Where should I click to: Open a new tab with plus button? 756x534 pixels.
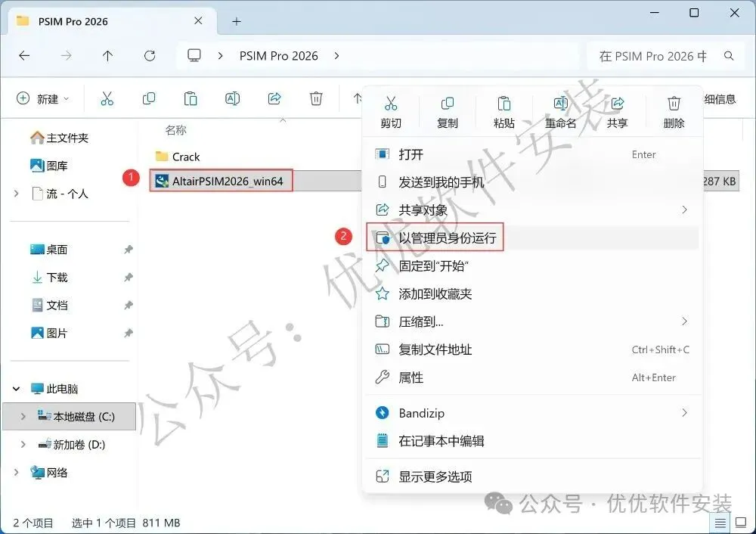click(x=236, y=21)
